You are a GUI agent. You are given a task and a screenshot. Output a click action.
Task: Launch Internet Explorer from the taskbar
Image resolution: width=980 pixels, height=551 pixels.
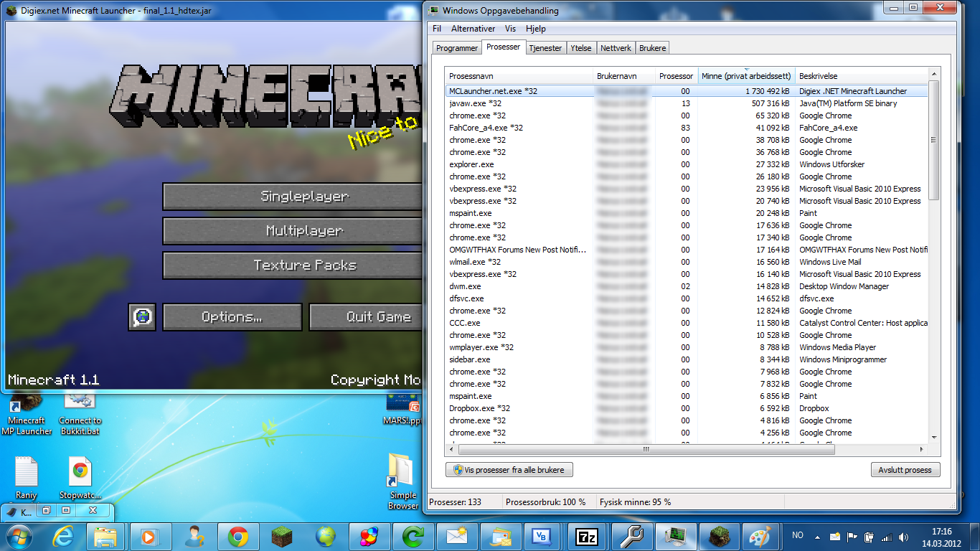[x=63, y=536]
